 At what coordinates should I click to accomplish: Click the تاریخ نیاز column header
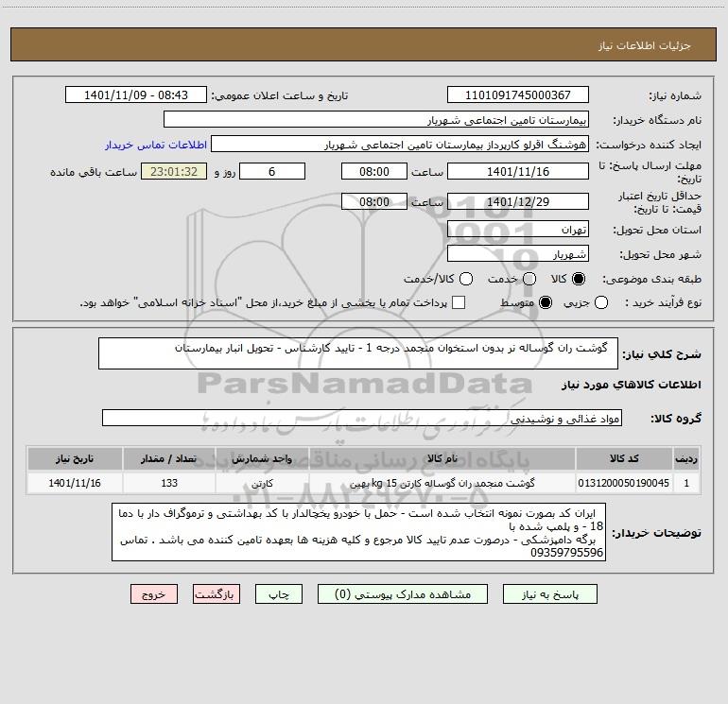tap(75, 458)
